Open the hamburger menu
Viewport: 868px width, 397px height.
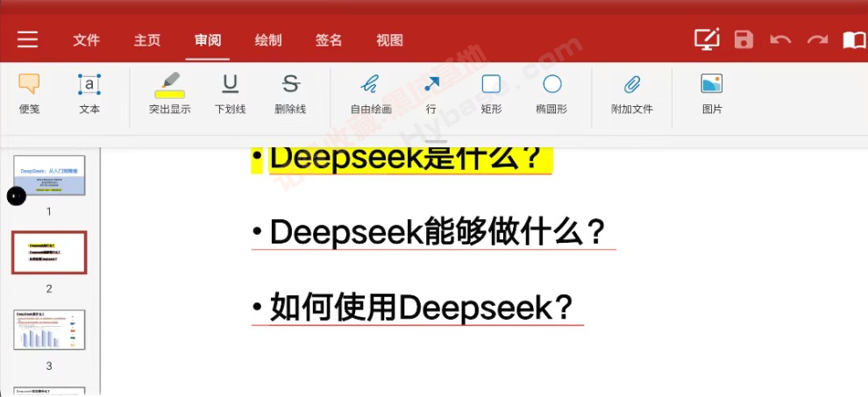27,39
